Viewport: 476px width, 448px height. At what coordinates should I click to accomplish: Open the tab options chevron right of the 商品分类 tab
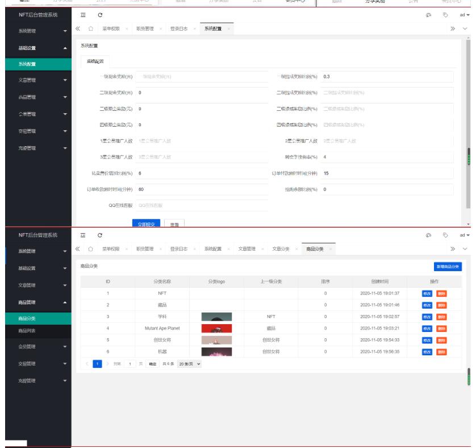(x=465, y=249)
